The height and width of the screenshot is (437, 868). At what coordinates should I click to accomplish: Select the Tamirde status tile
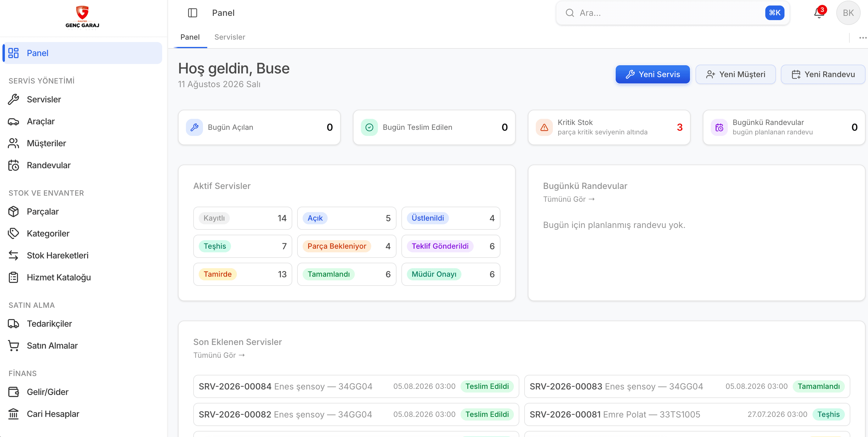click(x=243, y=274)
